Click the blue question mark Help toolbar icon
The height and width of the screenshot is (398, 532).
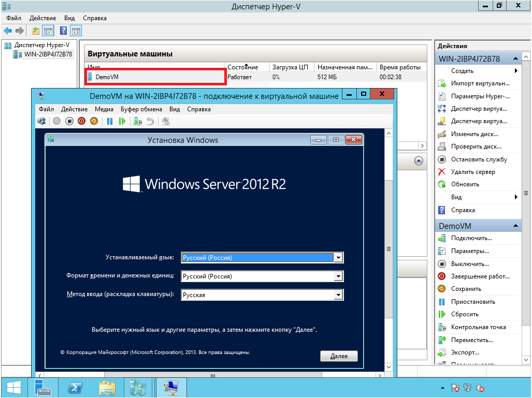pos(63,31)
